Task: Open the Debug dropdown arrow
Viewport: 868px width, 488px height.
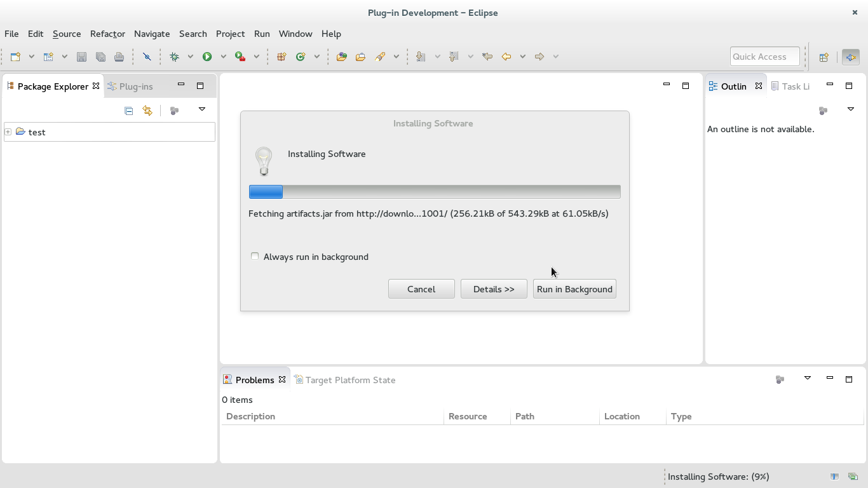Action: [x=190, y=57]
